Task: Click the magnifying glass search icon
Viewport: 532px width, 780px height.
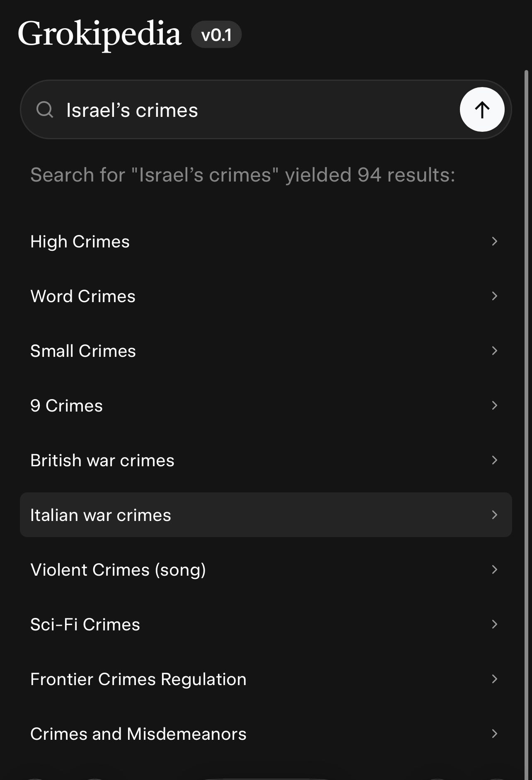Action: [45, 110]
